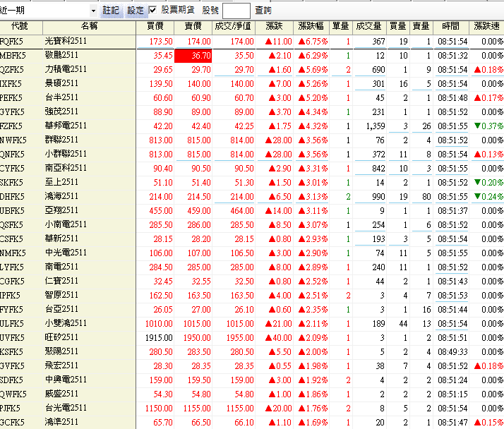Click the 華邦電2511 contract name
The height and width of the screenshot is (429, 504).
[66, 126]
